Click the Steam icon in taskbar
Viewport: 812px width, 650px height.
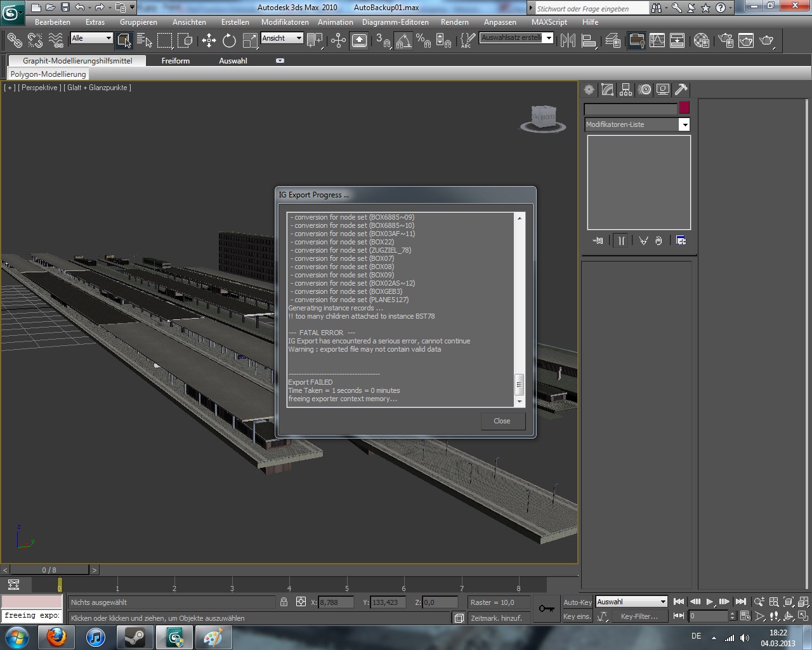point(134,637)
